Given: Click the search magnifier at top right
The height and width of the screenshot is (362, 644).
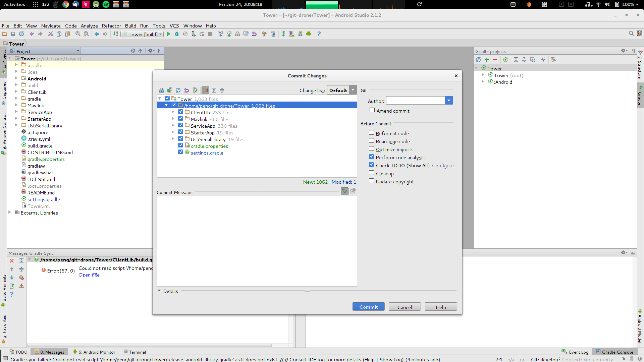Looking at the screenshot, I should [x=631, y=34].
